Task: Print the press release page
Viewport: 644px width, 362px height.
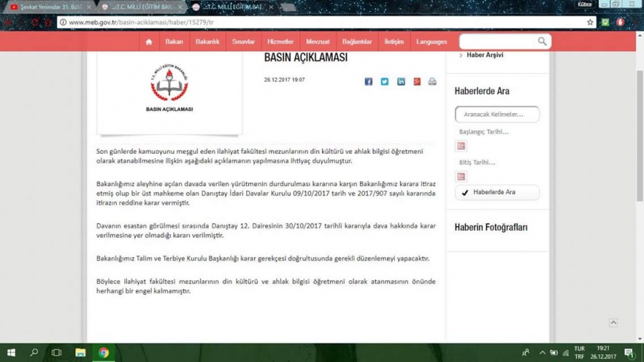Action: click(x=432, y=82)
